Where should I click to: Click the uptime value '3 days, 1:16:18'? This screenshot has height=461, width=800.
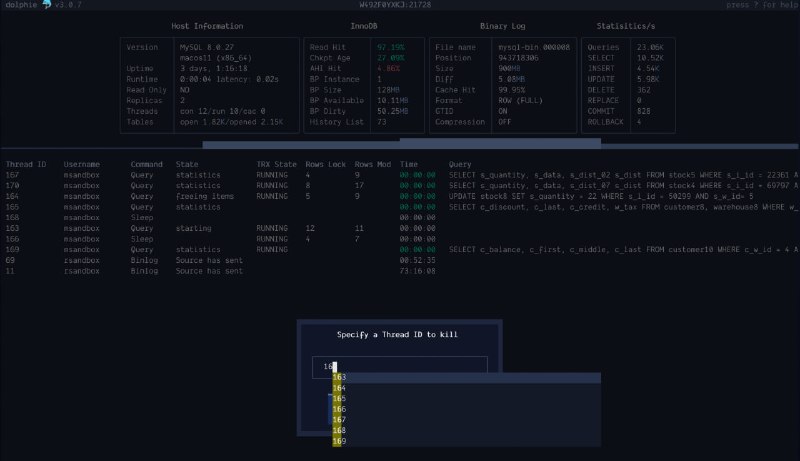pos(213,69)
